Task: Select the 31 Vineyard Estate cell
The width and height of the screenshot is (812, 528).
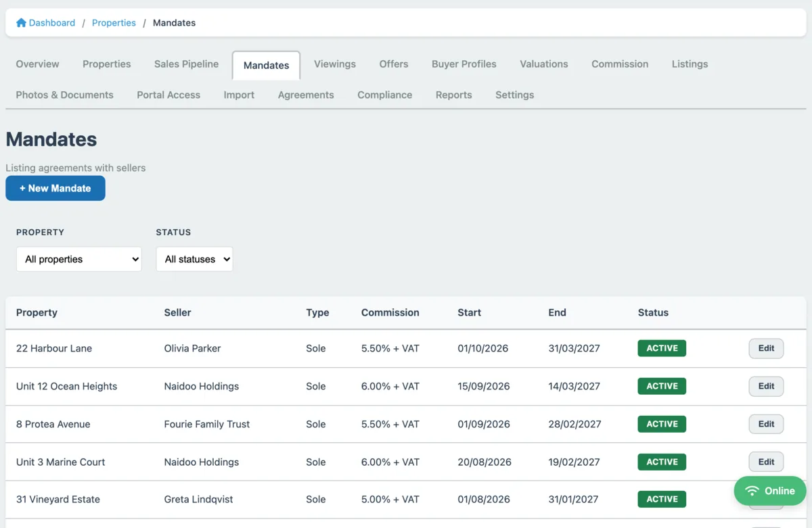Action: point(58,500)
